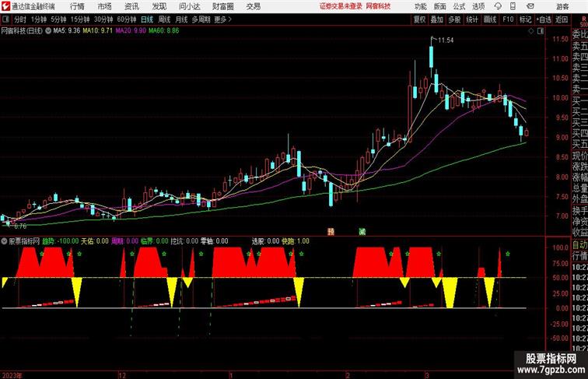Click the 选股: 0.00 indicator value
588x379 pixels.
coord(265,241)
